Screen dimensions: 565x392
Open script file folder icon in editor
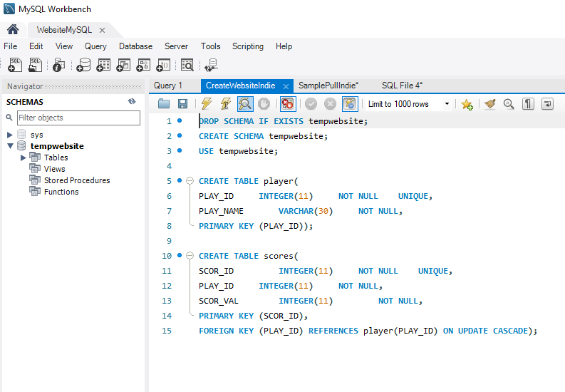pos(164,104)
